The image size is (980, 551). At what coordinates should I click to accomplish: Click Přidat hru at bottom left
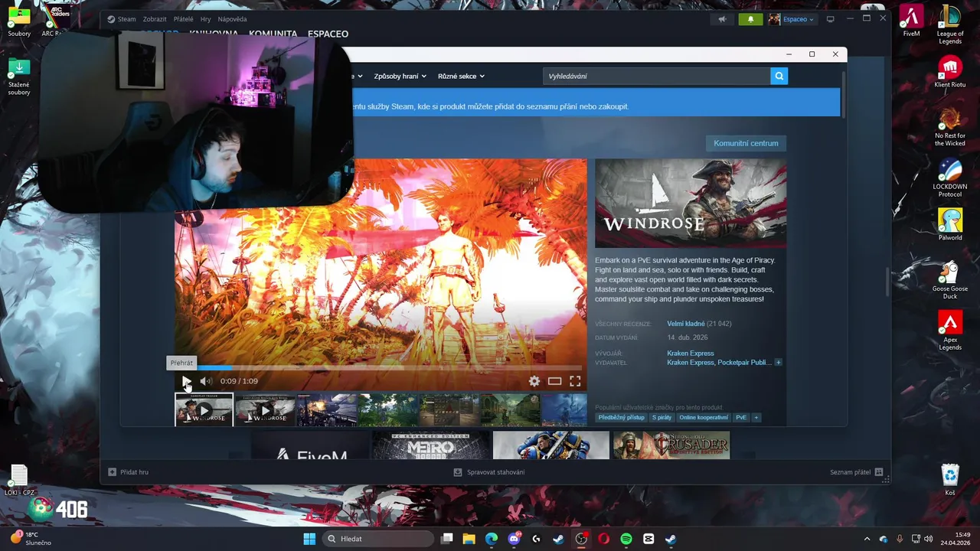tap(129, 472)
